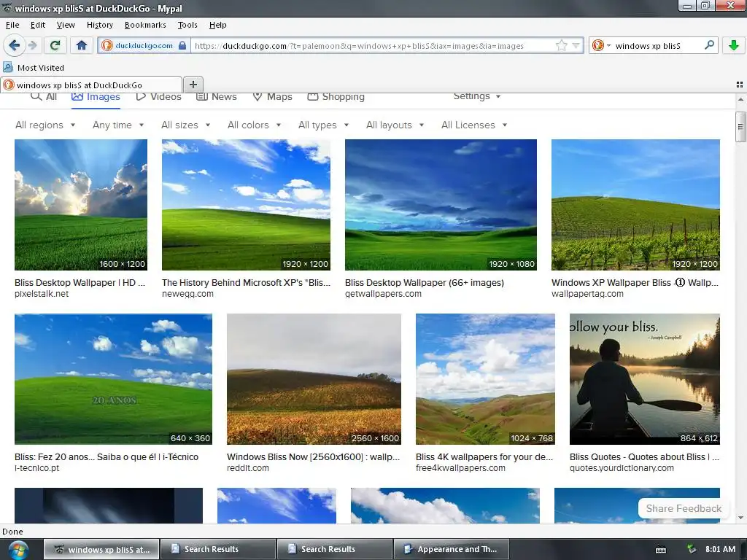Screen dimensions: 747x560
Task: Click 'Bliss Desktop Wallpaper (66+ images)' title
Action: [425, 282]
